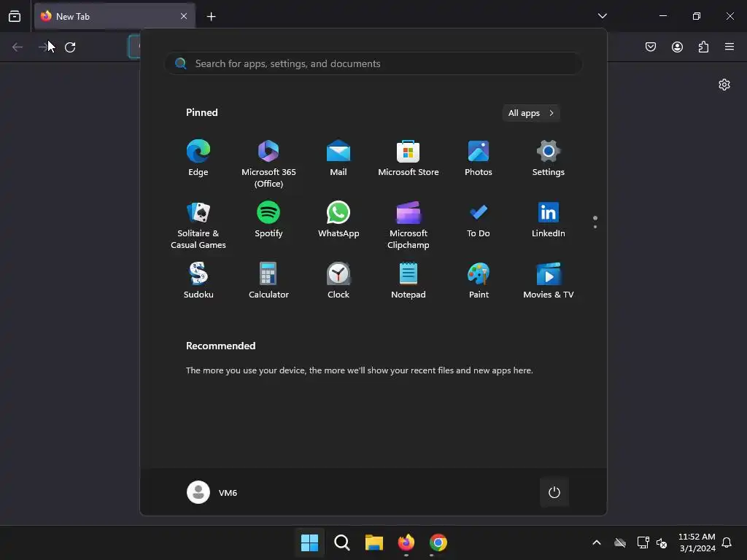Click the OneDrive tray icon
This screenshot has height=560, width=747.
[620, 542]
